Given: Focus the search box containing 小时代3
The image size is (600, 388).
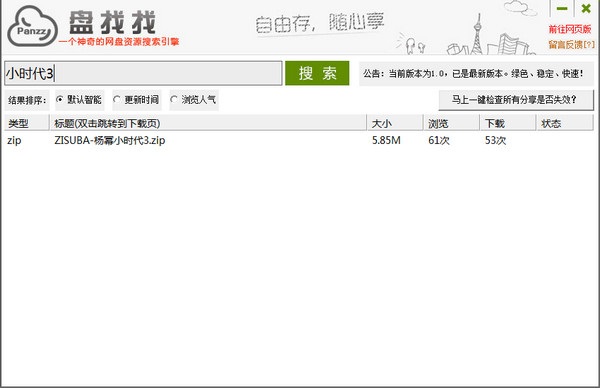Looking at the screenshot, I should pyautogui.click(x=143, y=73).
